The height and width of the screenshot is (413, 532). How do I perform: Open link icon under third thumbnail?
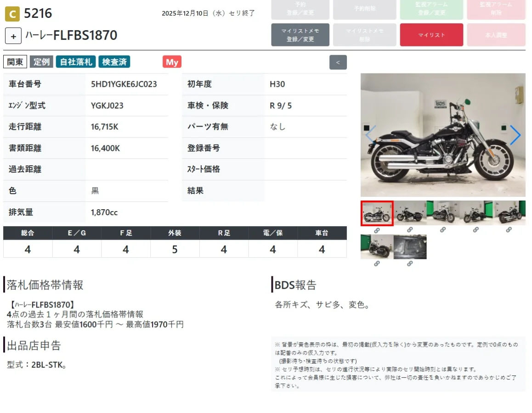(x=443, y=230)
